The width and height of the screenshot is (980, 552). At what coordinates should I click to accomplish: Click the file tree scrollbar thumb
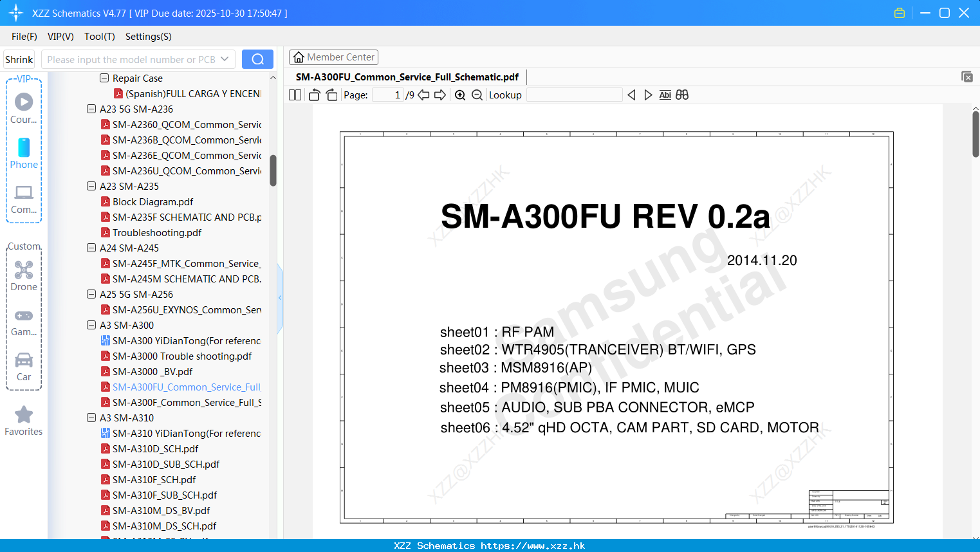pyautogui.click(x=273, y=170)
